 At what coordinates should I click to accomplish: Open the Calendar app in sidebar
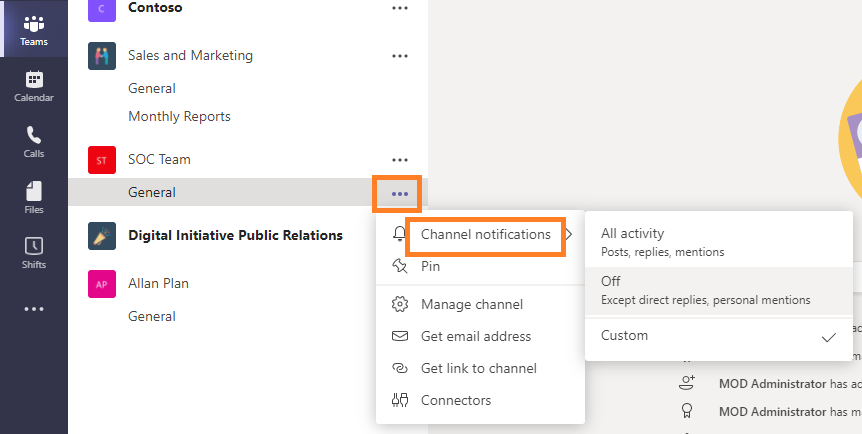click(34, 86)
